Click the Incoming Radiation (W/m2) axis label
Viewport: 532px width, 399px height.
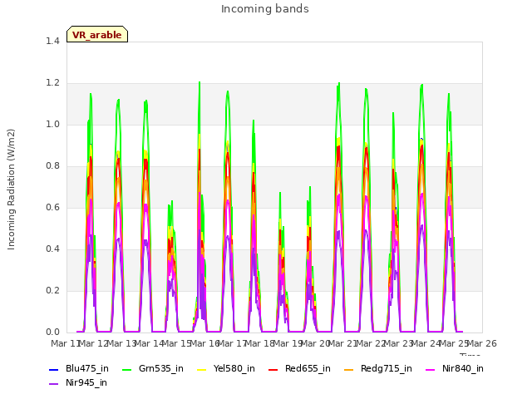click(x=11, y=190)
